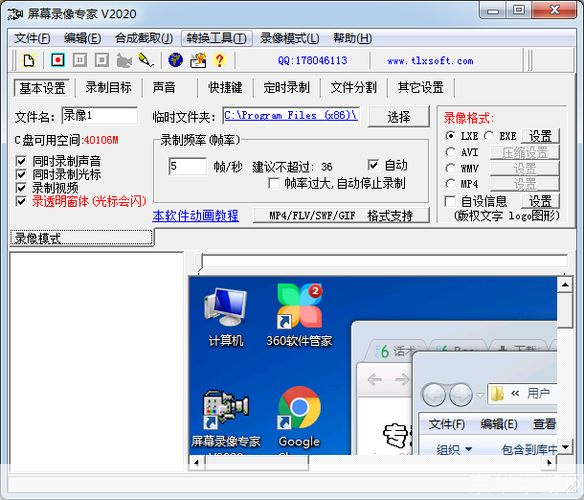Open the 录像模式(L) menu
This screenshot has height=500, width=584.
coord(289,38)
